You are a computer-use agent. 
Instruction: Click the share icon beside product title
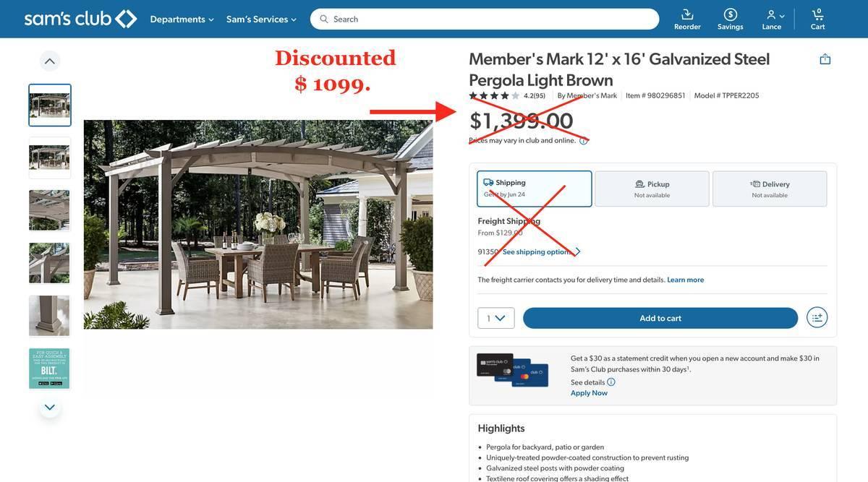point(825,59)
